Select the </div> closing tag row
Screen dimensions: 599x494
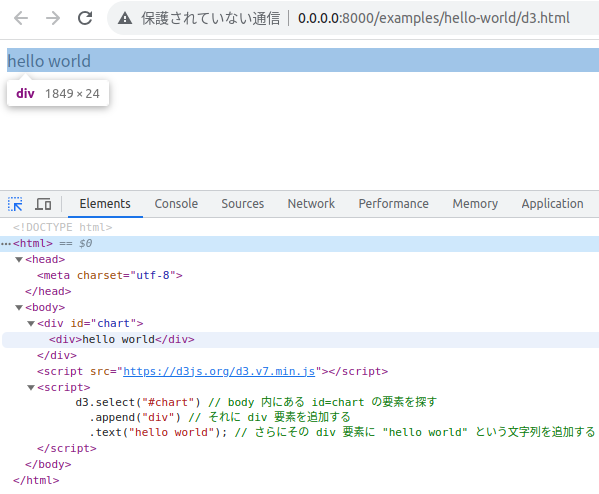[x=57, y=356]
